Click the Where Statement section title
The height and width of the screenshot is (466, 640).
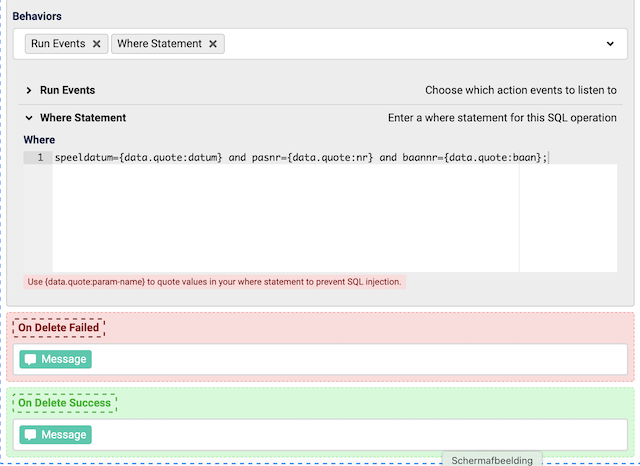click(83, 118)
